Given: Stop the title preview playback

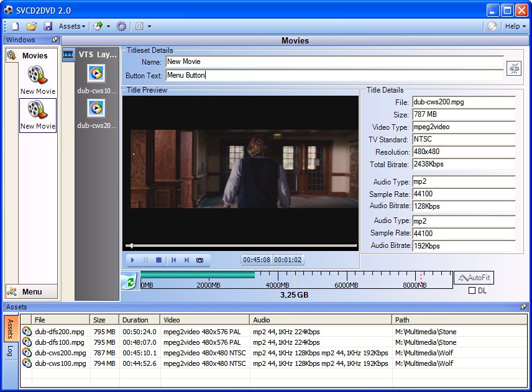Looking at the screenshot, I should 158,260.
